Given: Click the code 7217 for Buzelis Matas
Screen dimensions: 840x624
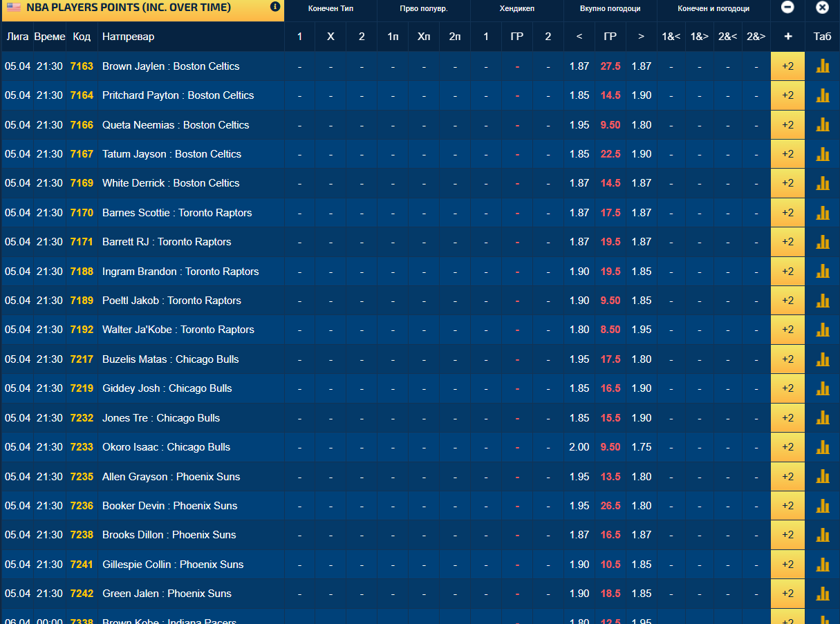Looking at the screenshot, I should click(x=82, y=359).
